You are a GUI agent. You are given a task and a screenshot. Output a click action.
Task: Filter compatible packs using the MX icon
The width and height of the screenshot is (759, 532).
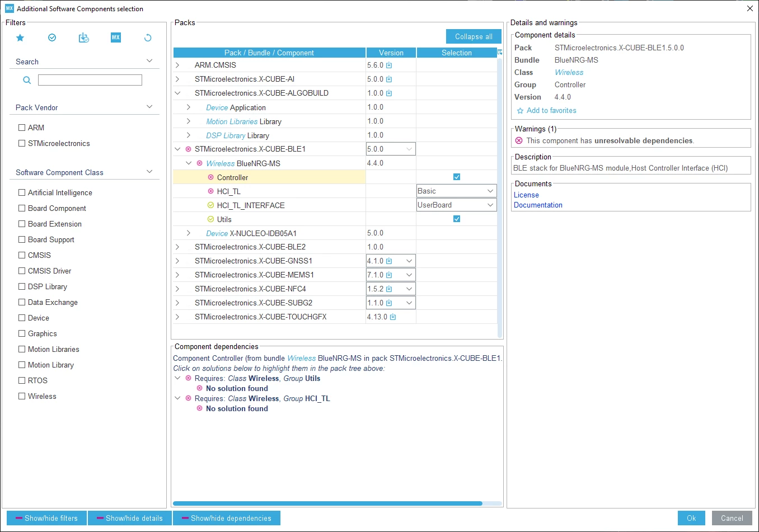click(116, 37)
